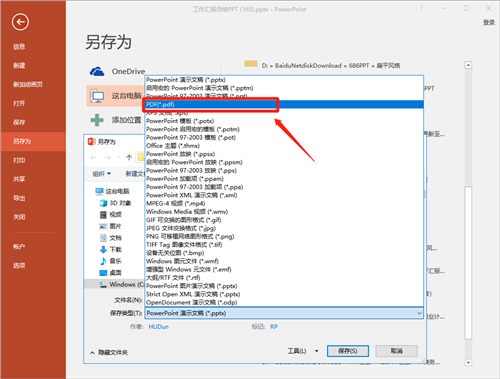The width and height of the screenshot is (500, 379).
Task: Choose 启用宏的 PowerPoint 演示文稿 (*.pptm)
Action: 284,88
